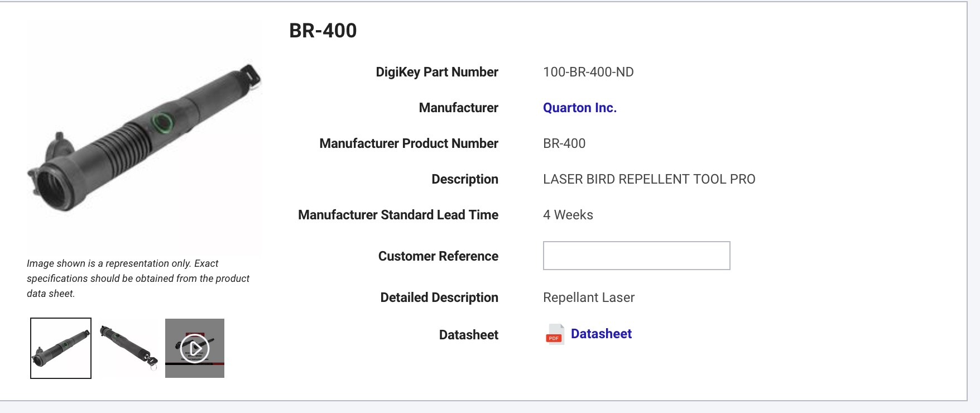Screen dimensions: 980x413
Task: Click the Customer Reference label
Action: (438, 256)
